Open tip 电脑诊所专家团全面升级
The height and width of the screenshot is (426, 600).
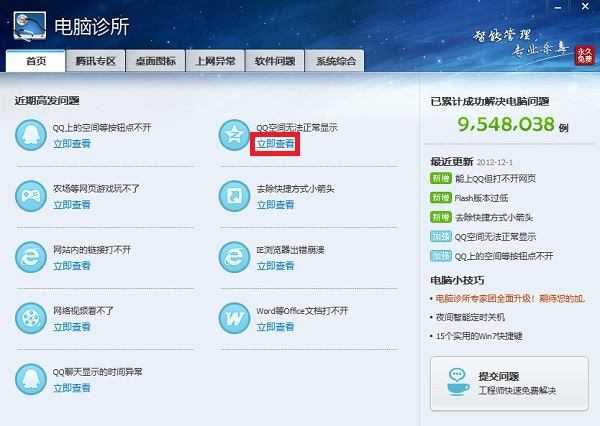pyautogui.click(x=510, y=298)
